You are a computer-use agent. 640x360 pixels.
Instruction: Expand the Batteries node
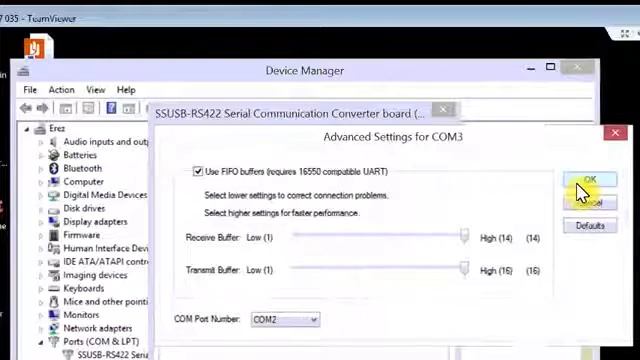point(41,156)
